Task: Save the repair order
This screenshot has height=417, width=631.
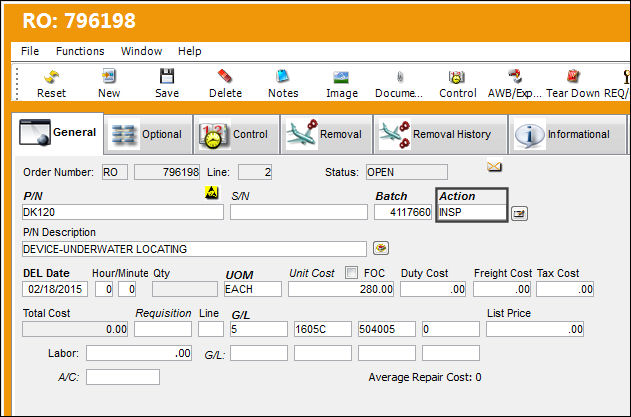Action: [x=167, y=76]
